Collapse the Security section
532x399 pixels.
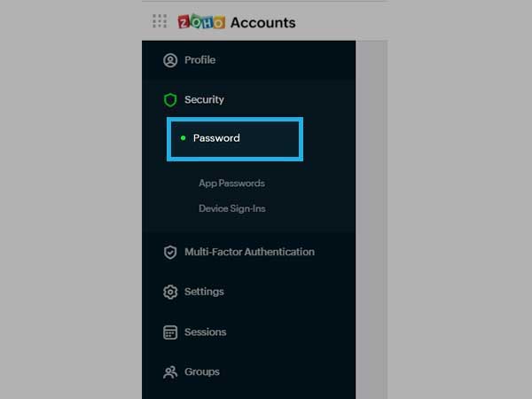tap(248, 99)
